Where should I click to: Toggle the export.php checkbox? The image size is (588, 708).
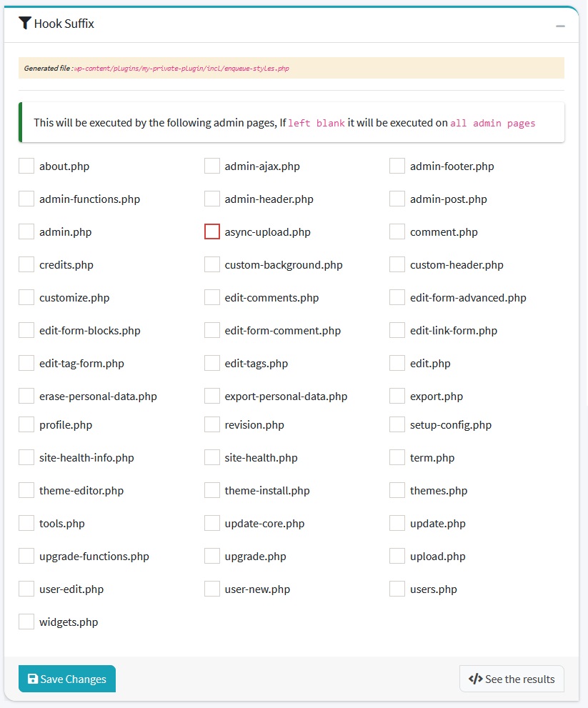pos(397,397)
